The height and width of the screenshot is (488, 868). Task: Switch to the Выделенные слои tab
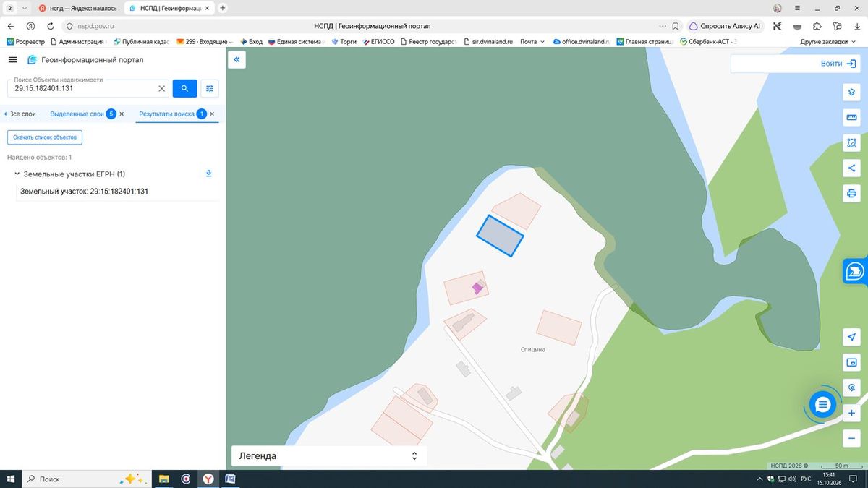point(77,114)
